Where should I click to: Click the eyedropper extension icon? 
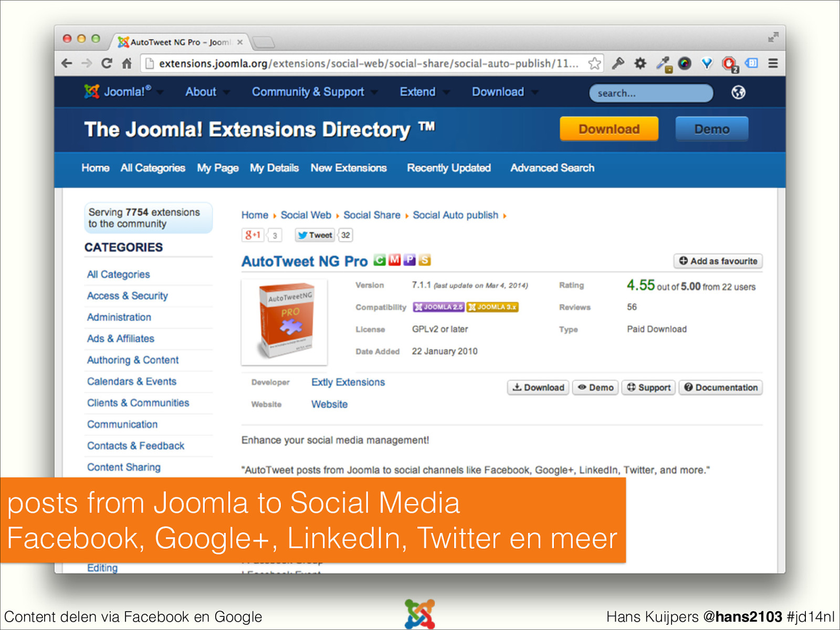[664, 64]
